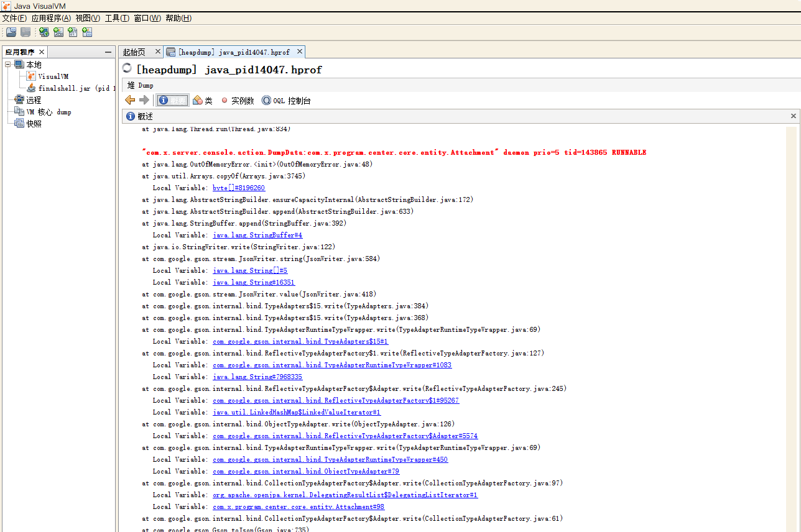Open the 视图(V) menu
Image resolution: width=801 pixels, height=532 pixels.
click(x=88, y=18)
